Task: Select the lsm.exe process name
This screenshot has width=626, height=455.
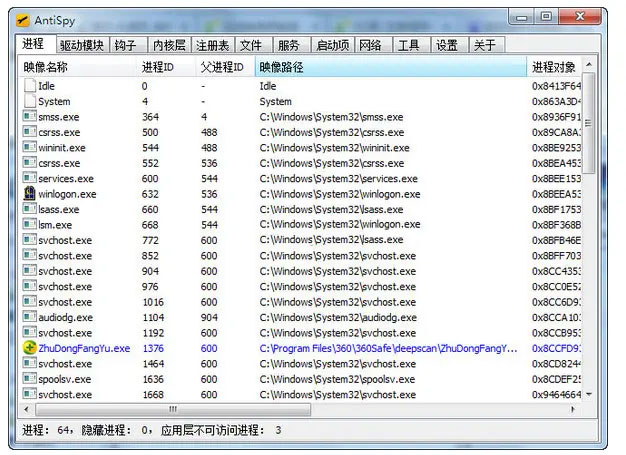Action: [55, 225]
